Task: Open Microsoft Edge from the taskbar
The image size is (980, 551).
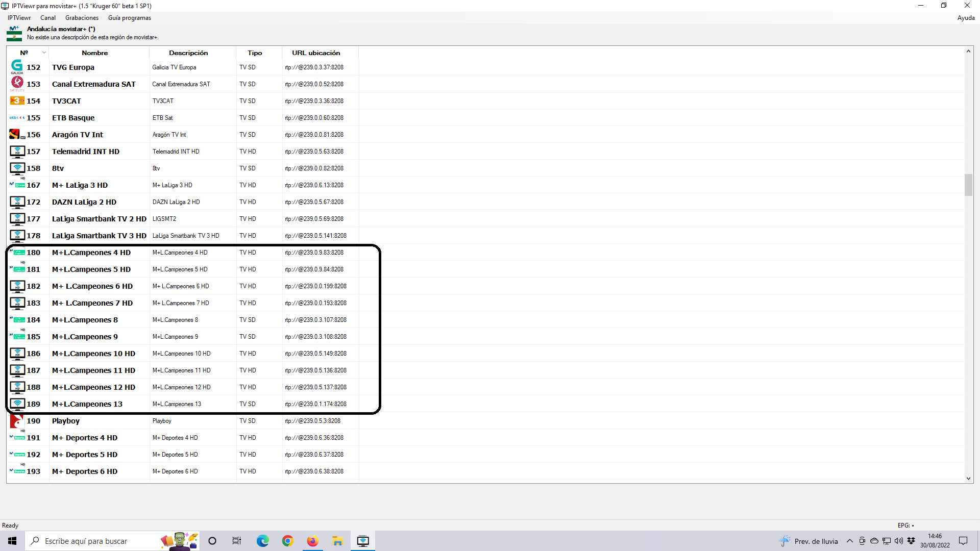Action: pyautogui.click(x=262, y=541)
